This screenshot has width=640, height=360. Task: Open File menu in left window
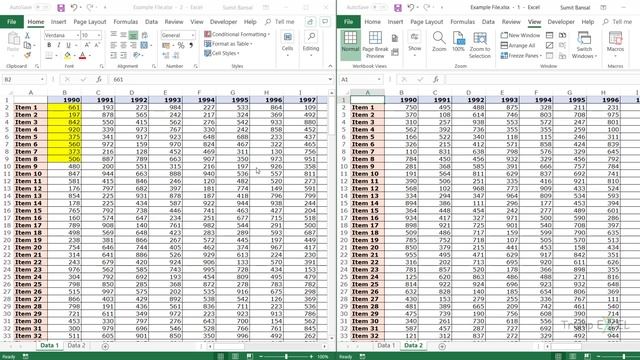click(x=11, y=22)
